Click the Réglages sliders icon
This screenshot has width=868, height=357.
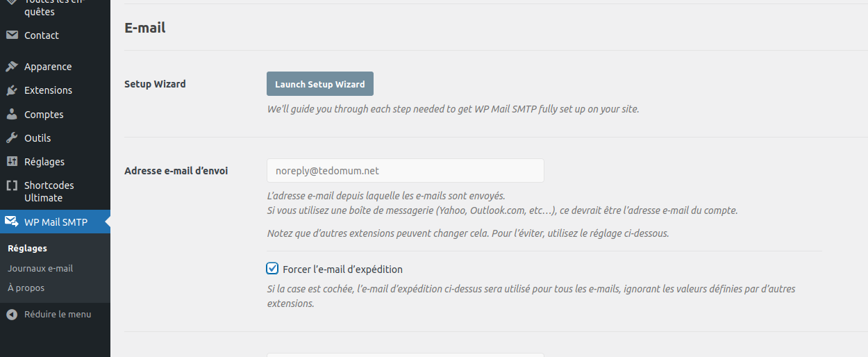tap(12, 162)
